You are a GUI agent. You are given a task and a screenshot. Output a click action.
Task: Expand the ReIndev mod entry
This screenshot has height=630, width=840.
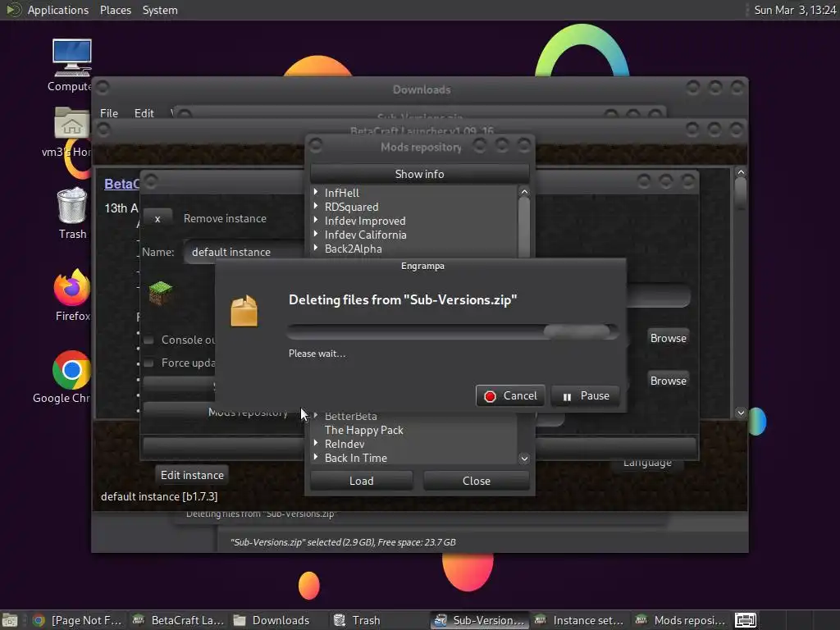click(x=316, y=444)
